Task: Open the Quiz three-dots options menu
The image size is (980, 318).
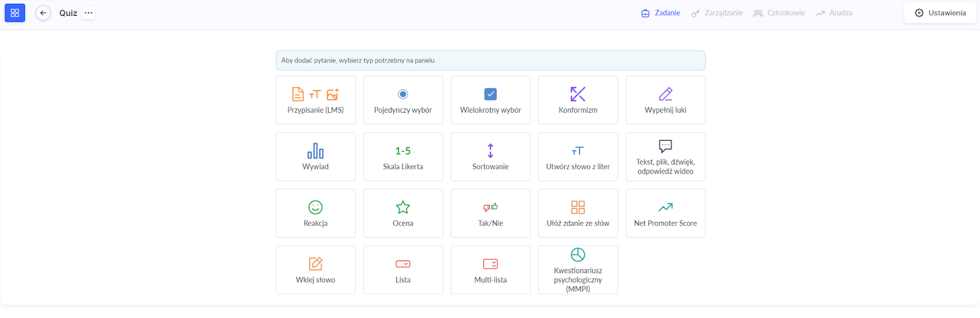Action: point(89,13)
